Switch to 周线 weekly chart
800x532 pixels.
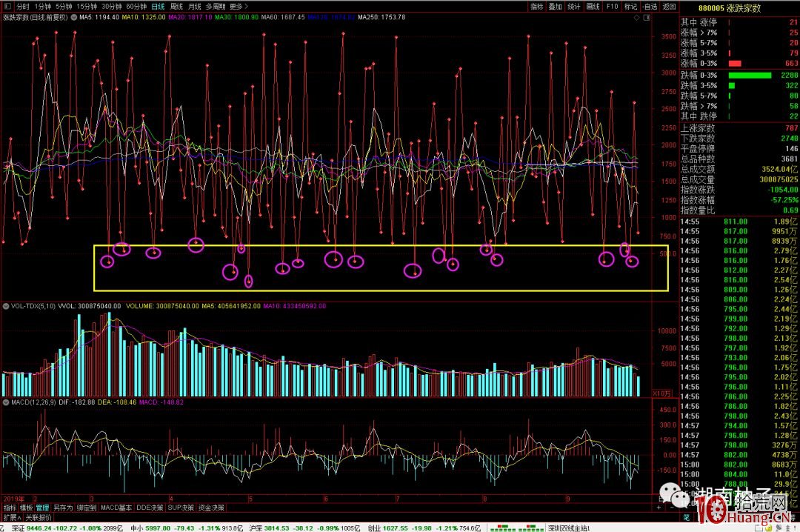[176, 6]
